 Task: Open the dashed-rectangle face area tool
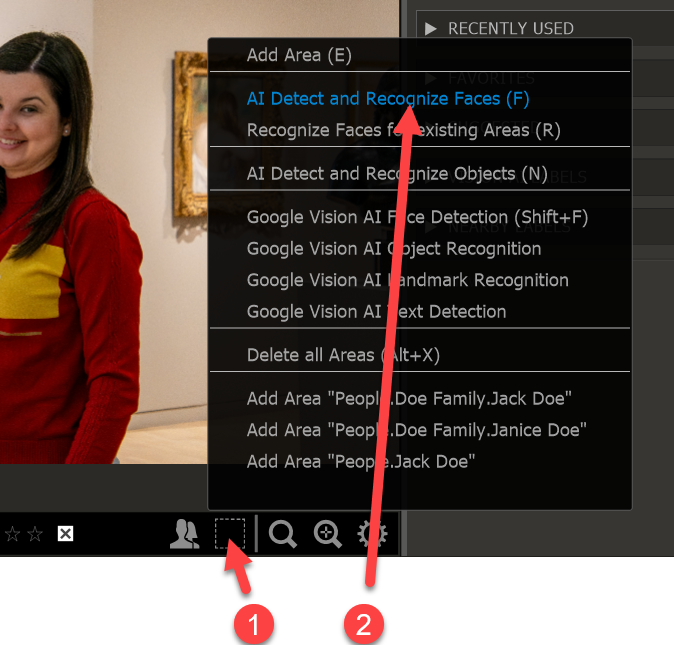click(x=230, y=534)
